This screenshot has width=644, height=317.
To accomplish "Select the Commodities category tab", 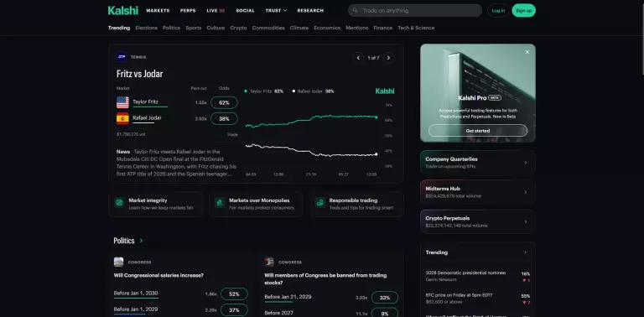I will coord(268,28).
